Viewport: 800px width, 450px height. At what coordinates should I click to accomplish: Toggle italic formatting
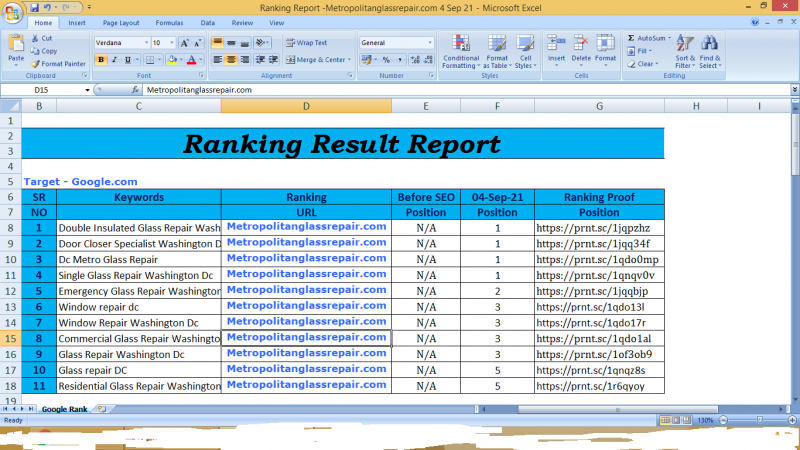[x=114, y=60]
